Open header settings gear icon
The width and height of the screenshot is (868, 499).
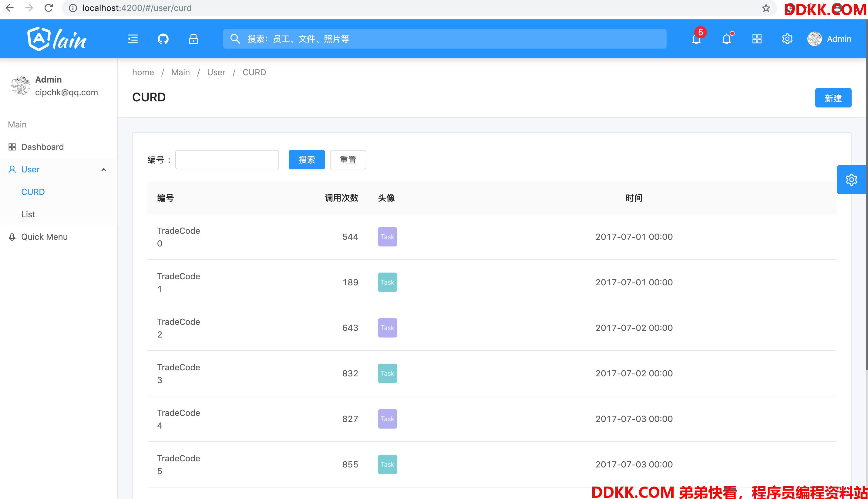(x=787, y=39)
